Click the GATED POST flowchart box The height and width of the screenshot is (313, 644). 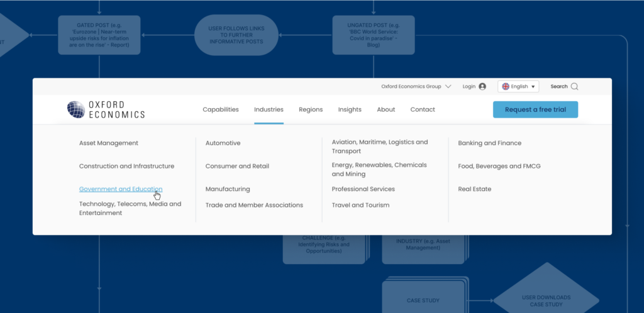99,35
